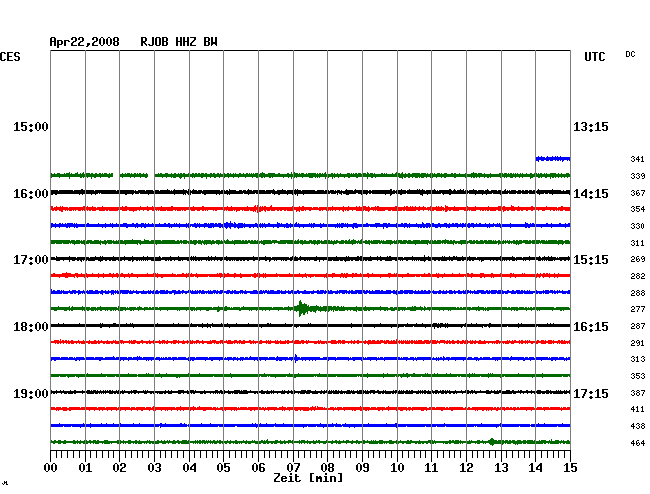Click minute tick label "10"
This screenshot has height=494, width=650.
click(x=397, y=468)
